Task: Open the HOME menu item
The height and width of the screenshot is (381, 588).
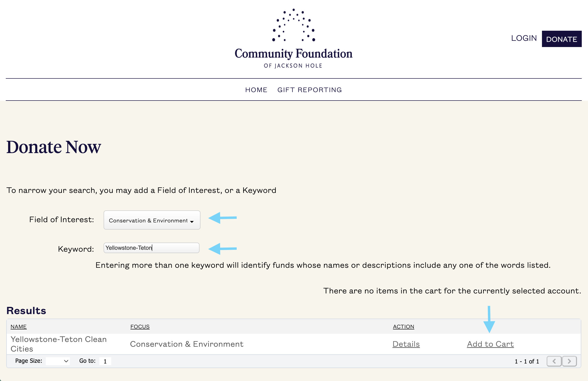Action: click(256, 90)
